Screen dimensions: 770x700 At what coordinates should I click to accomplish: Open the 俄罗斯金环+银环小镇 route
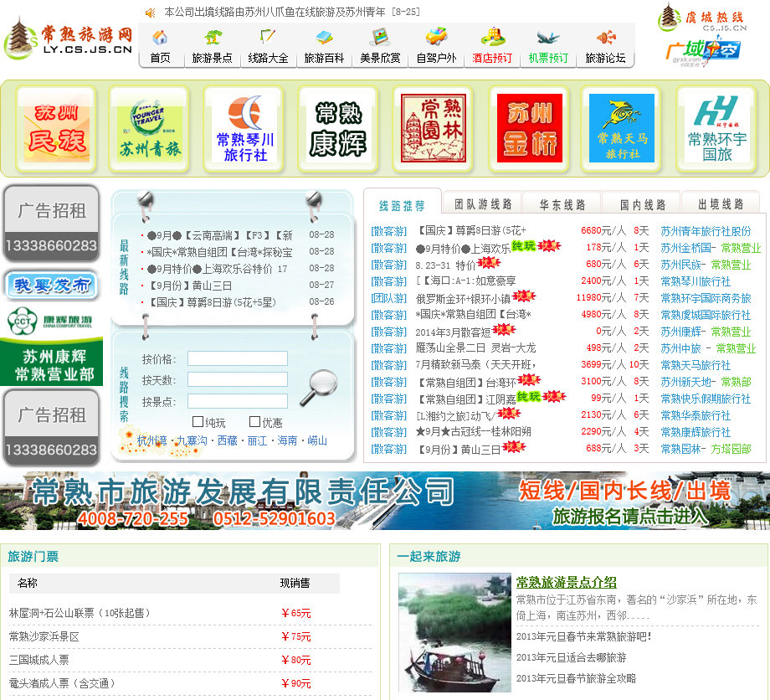(463, 298)
